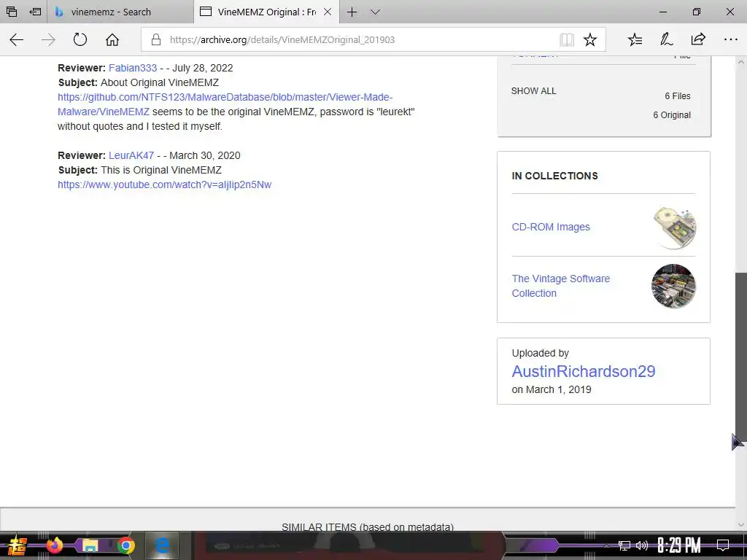Viewport: 747px width, 560px height.
Task: Click the CD-ROM Images thumbnail
Action: coord(673,227)
